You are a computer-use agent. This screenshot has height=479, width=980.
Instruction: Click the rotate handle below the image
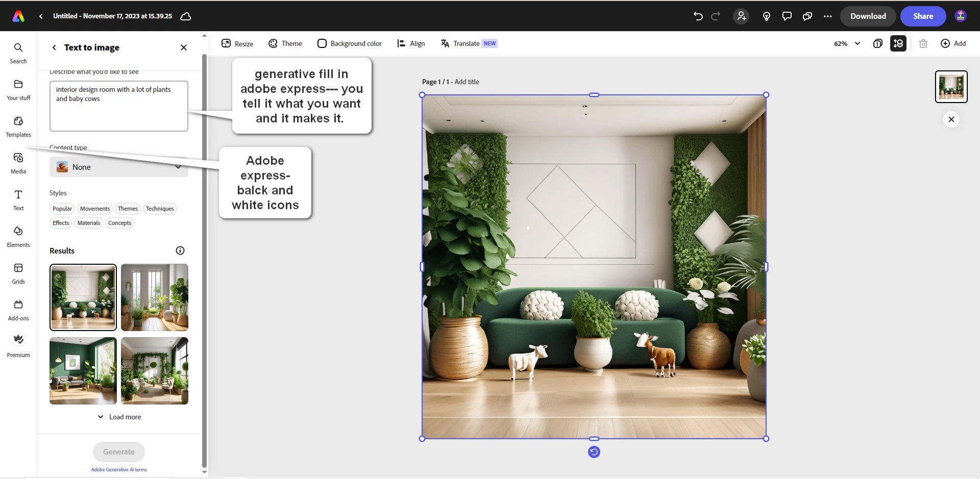click(594, 452)
